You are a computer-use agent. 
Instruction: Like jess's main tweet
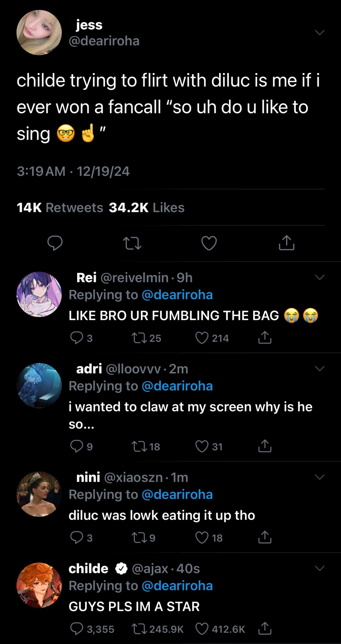click(x=209, y=243)
